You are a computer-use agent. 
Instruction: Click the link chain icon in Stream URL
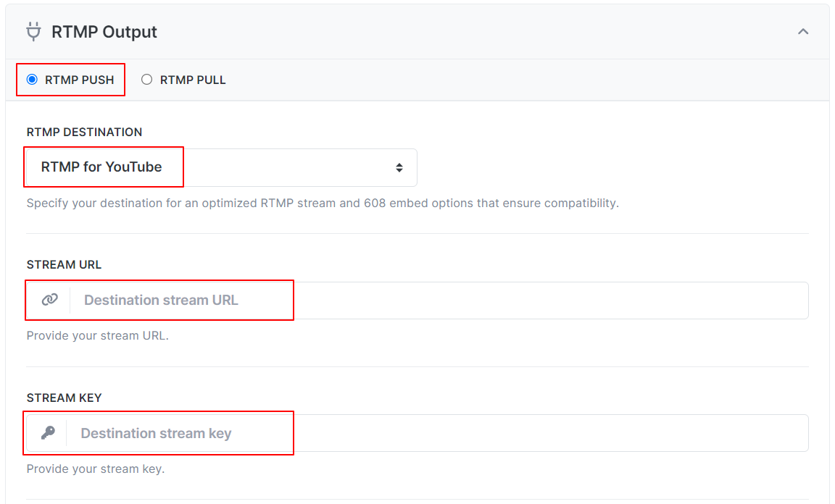(49, 300)
